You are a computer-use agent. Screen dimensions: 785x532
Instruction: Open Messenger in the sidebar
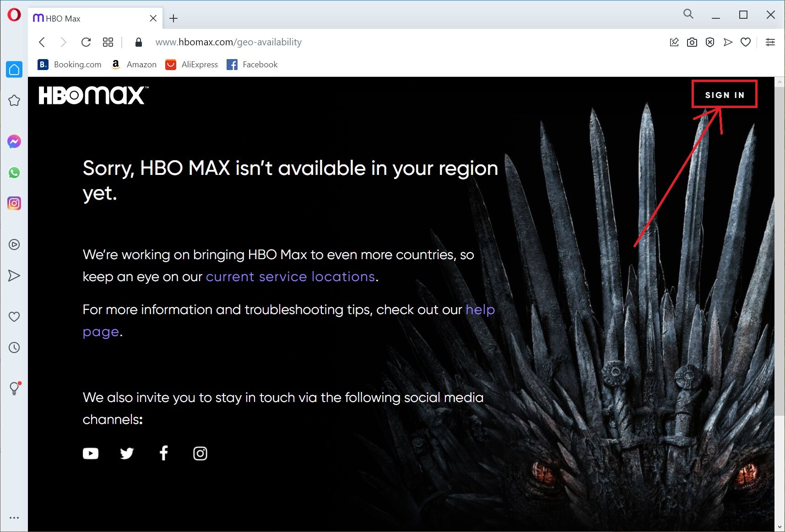pos(14,141)
